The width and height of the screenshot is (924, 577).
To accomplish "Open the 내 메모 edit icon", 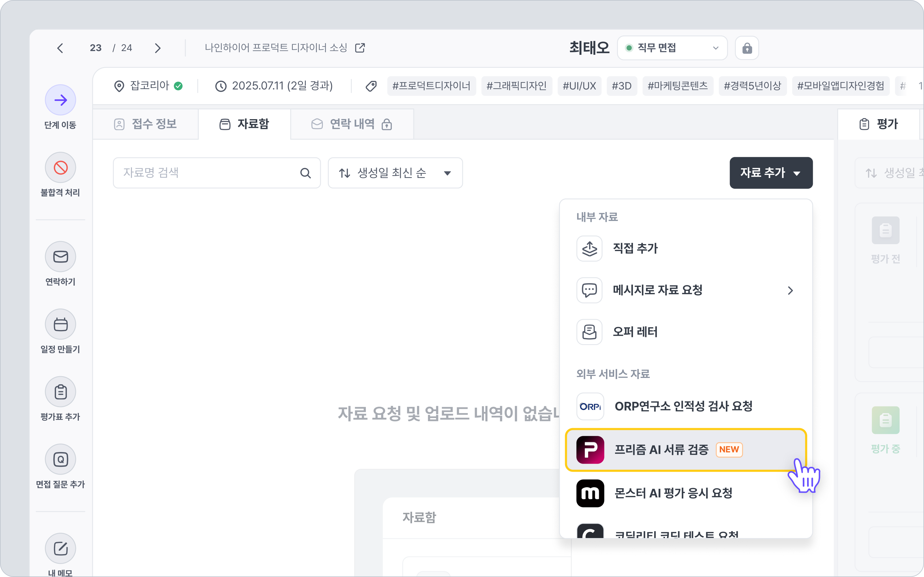I will point(60,548).
